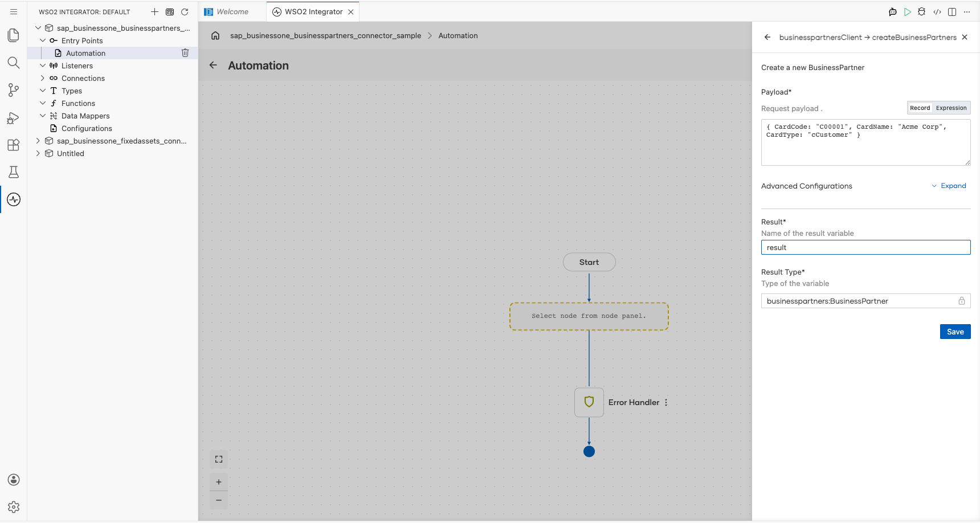This screenshot has width=980, height=523.
Task: Collapse the Functions section
Action: (x=43, y=103)
